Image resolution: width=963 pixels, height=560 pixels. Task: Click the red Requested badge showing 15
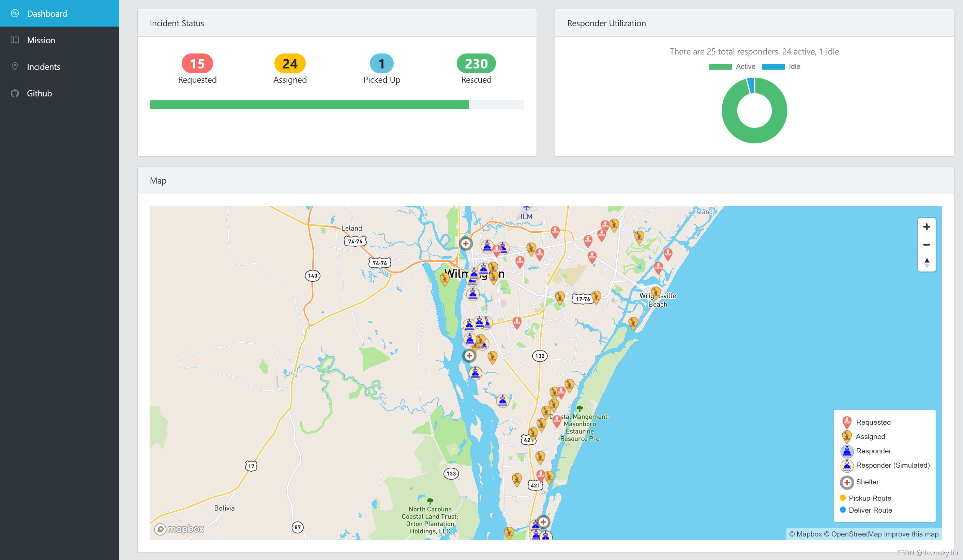pos(197,63)
